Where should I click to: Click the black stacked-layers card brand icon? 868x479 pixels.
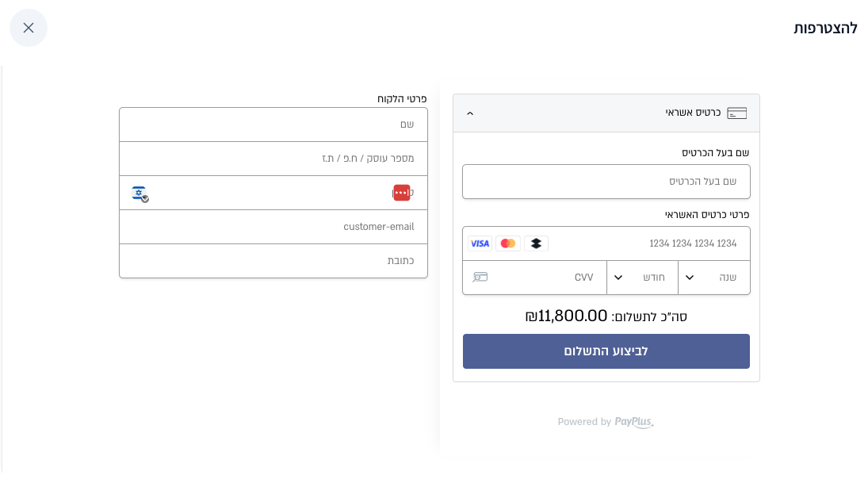pos(536,243)
